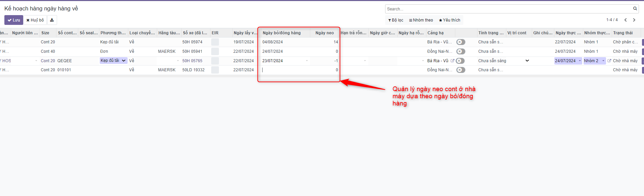644x196 pixels.
Task: Open the Bộ lọc filter menu
Action: click(x=396, y=20)
